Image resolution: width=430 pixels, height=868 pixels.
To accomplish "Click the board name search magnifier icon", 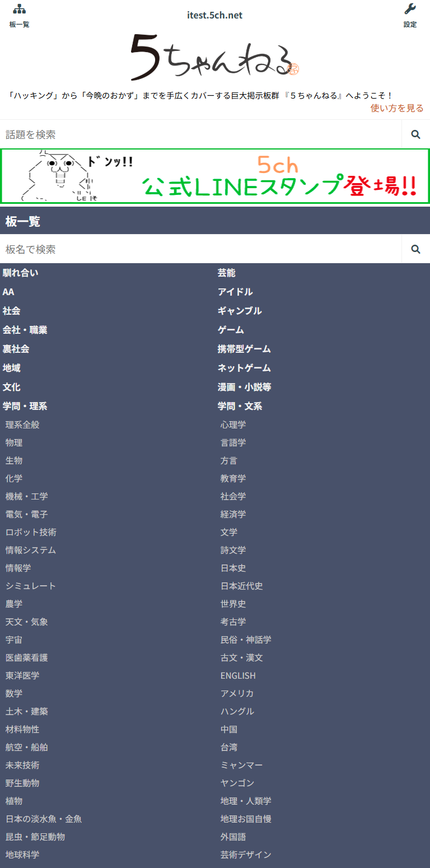I will click(x=415, y=249).
